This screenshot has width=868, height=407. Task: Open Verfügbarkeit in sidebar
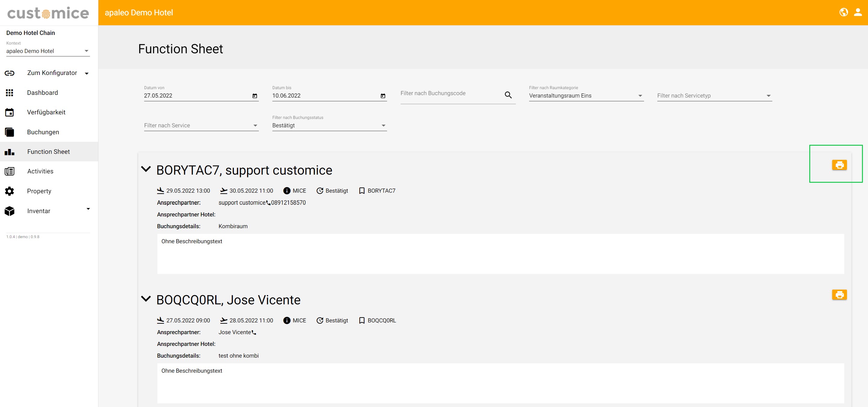tap(46, 112)
